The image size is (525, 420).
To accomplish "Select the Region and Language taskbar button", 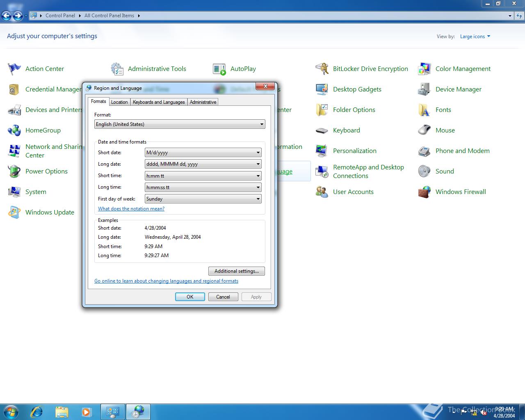I will point(138,411).
